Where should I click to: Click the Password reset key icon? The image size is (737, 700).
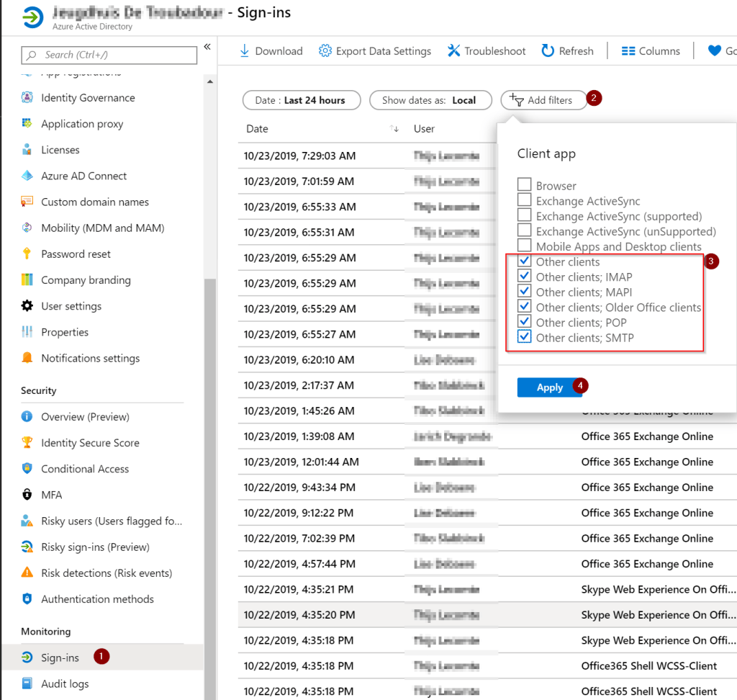(27, 253)
